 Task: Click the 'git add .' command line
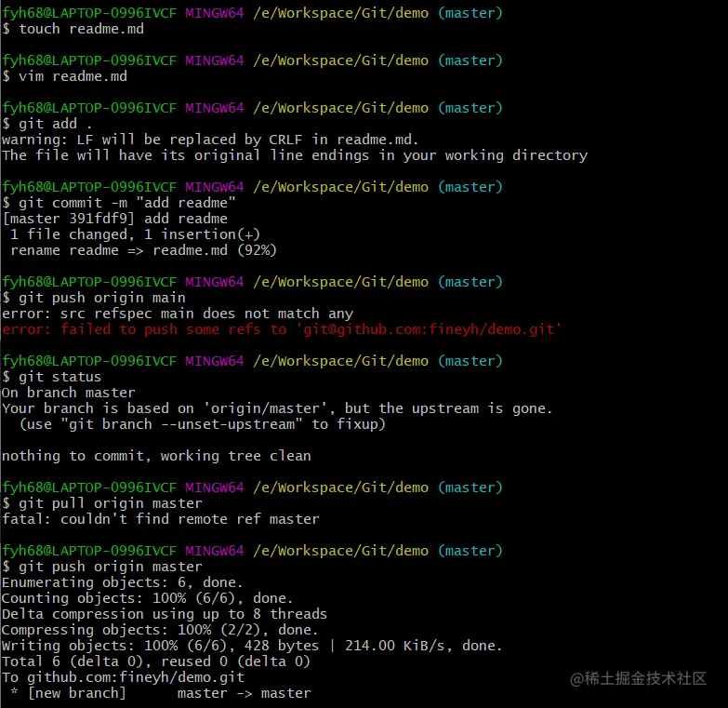pyautogui.click(x=46, y=124)
